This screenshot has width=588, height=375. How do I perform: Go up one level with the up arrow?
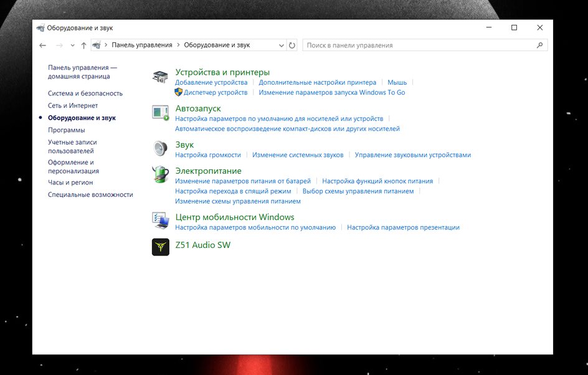[83, 45]
